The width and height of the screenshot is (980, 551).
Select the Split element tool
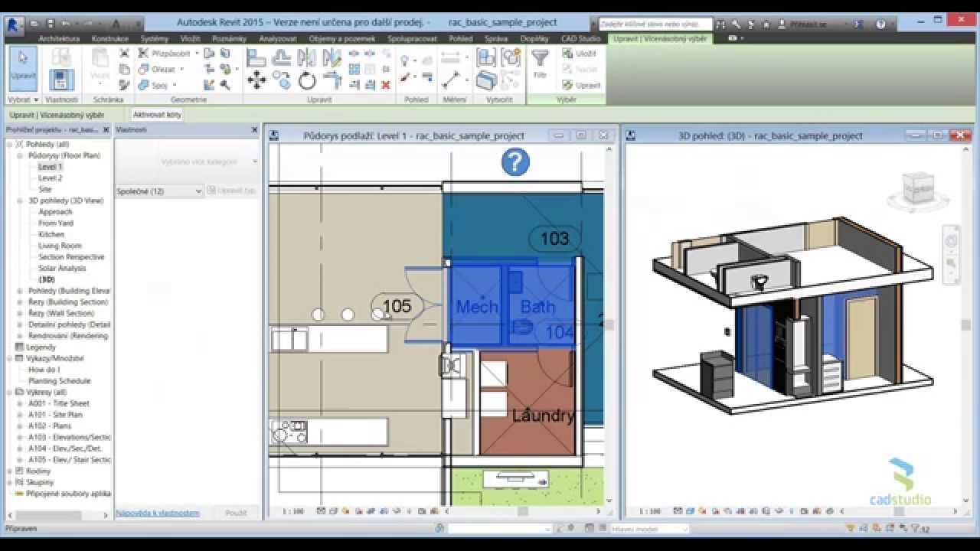[354, 54]
